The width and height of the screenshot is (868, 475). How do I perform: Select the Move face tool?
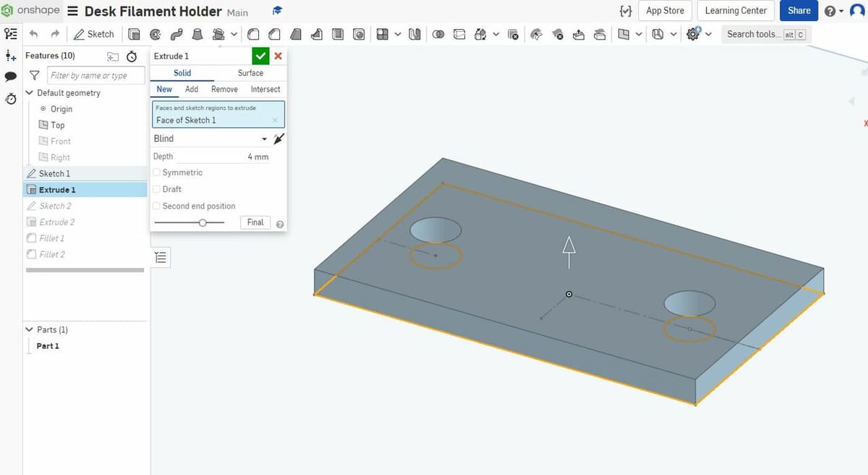579,34
